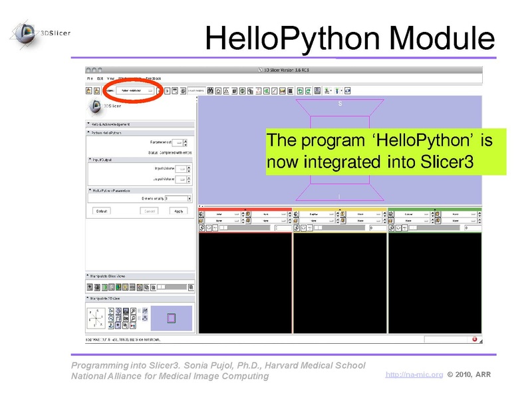Toggle yellow slice viewer link icon
This screenshot has width=532, height=399.
[297, 228]
